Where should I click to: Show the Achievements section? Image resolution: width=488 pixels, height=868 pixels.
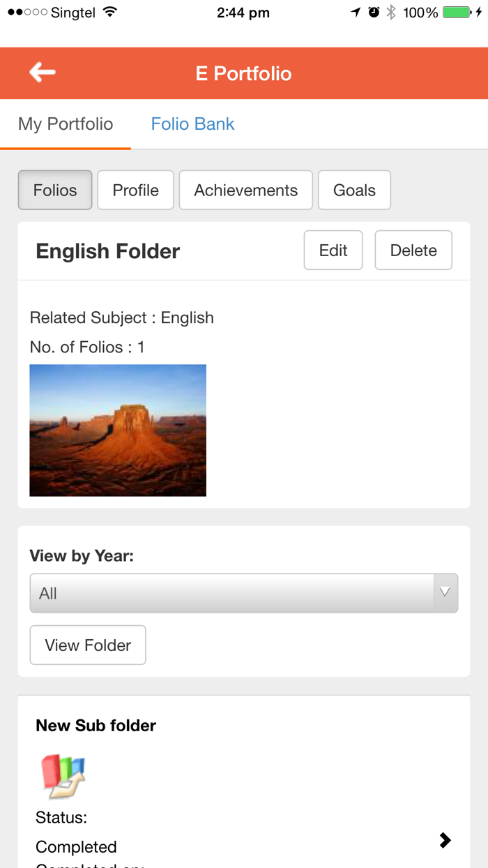click(x=245, y=190)
